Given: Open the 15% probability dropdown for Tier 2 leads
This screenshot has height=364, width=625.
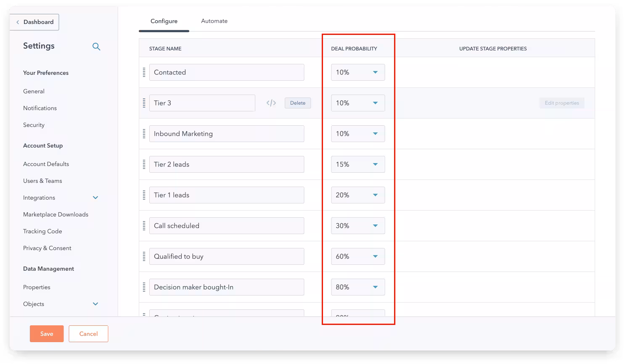Looking at the screenshot, I should tap(358, 164).
